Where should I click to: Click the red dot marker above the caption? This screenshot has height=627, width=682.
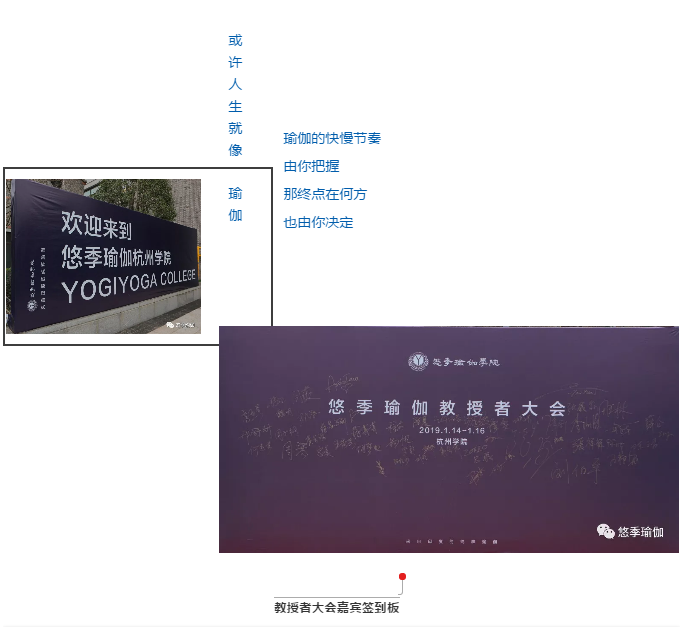402,576
